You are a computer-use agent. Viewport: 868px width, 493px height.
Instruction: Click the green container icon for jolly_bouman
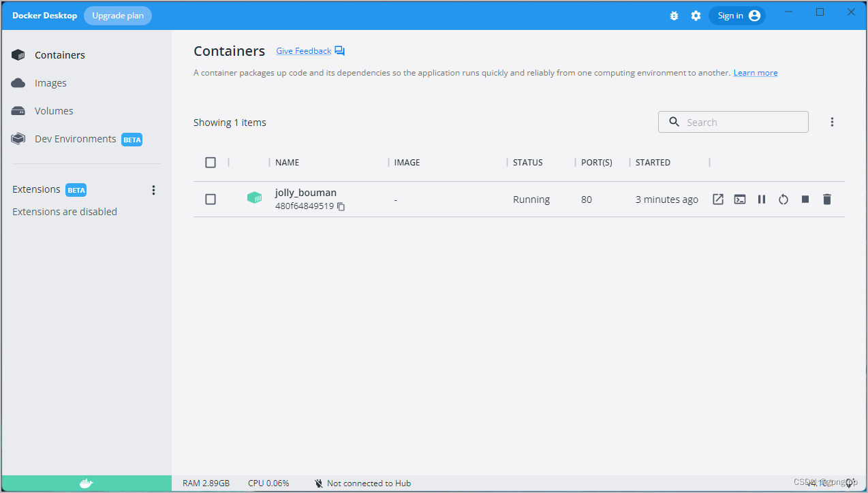click(x=254, y=198)
